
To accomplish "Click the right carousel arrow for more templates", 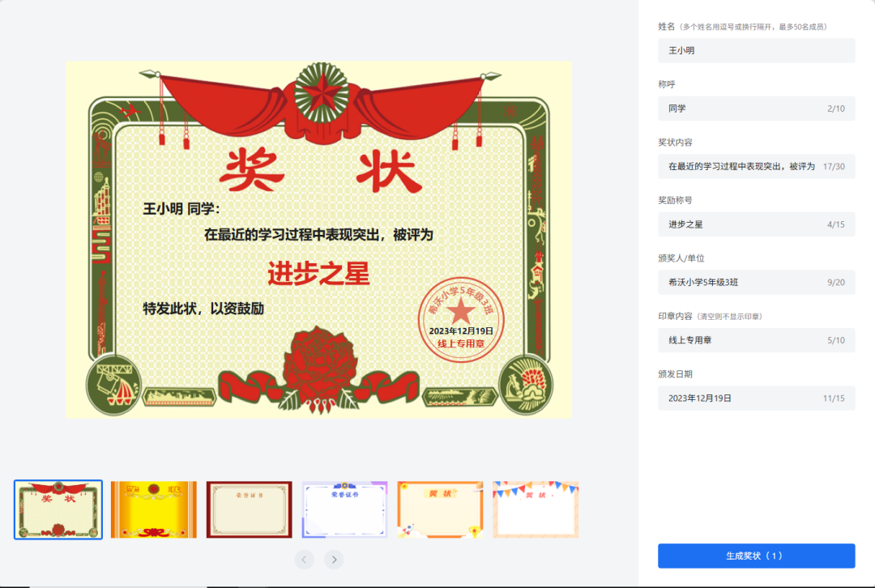I will pos(334,559).
